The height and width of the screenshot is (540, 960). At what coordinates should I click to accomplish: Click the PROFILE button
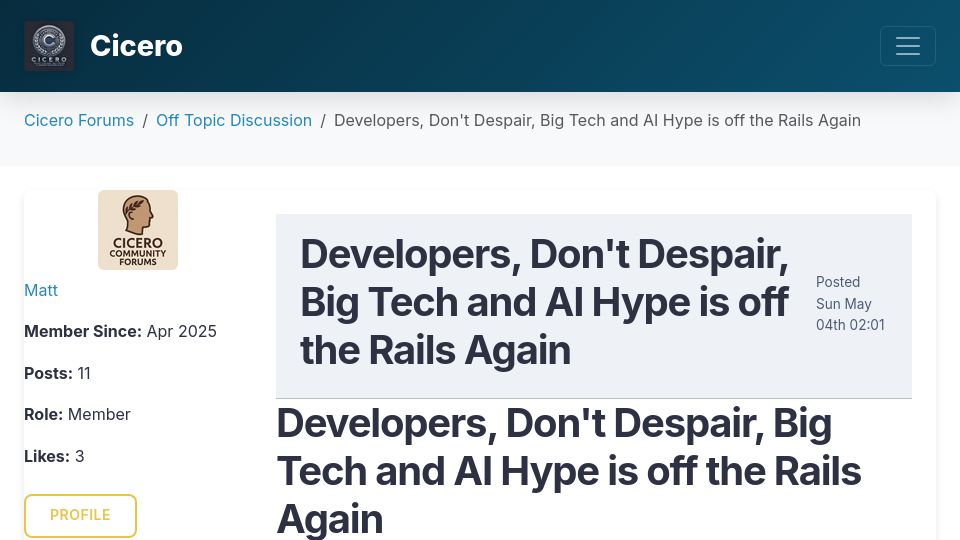(80, 516)
